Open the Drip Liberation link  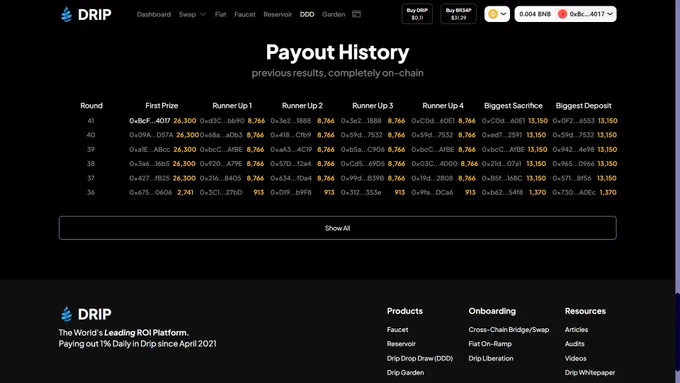(x=491, y=358)
